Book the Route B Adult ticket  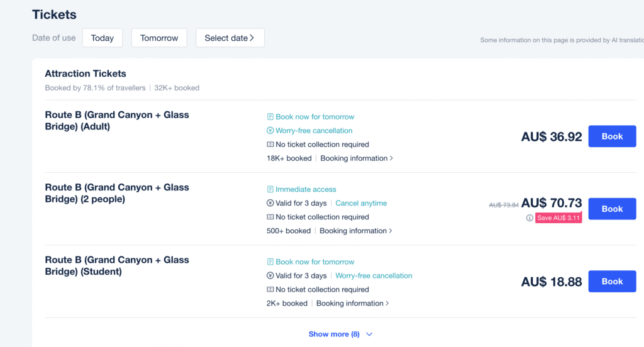pyautogui.click(x=611, y=136)
